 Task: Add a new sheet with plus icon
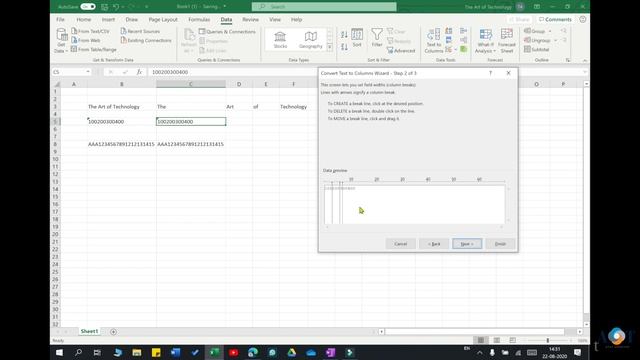click(113, 331)
